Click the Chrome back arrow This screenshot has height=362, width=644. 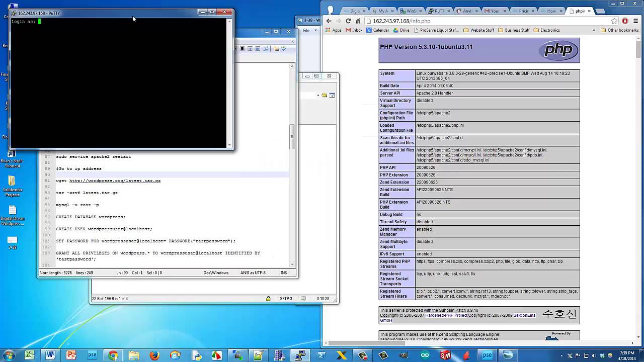[329, 21]
